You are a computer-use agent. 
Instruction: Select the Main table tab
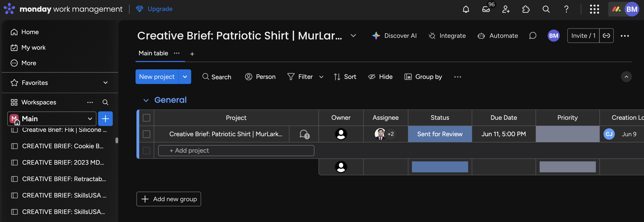pos(153,53)
